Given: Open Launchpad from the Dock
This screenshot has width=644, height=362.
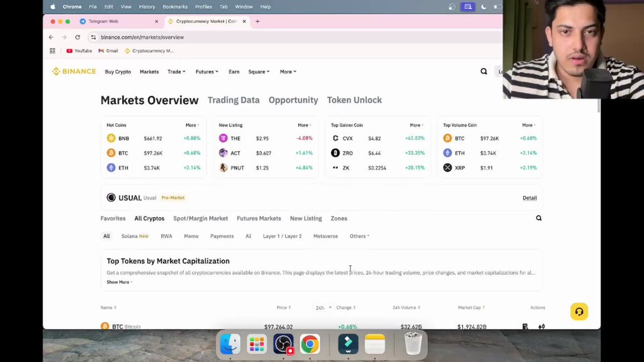Looking at the screenshot, I should (257, 344).
